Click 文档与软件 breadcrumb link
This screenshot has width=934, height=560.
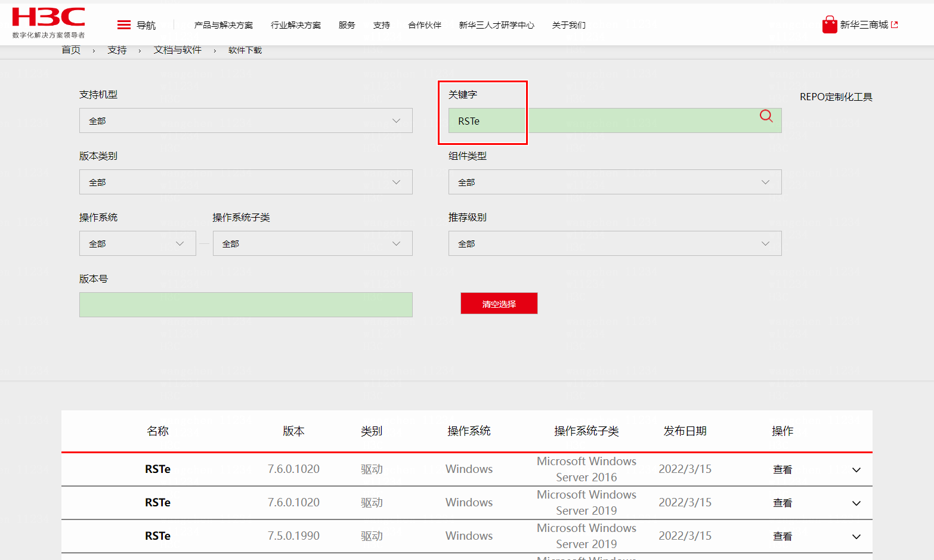(x=178, y=50)
